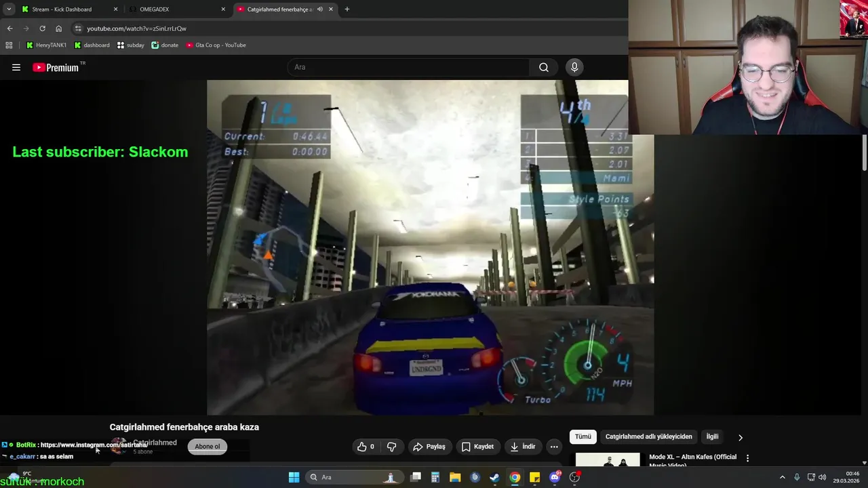
Task: Select the İlgili filter chip
Action: (712, 436)
